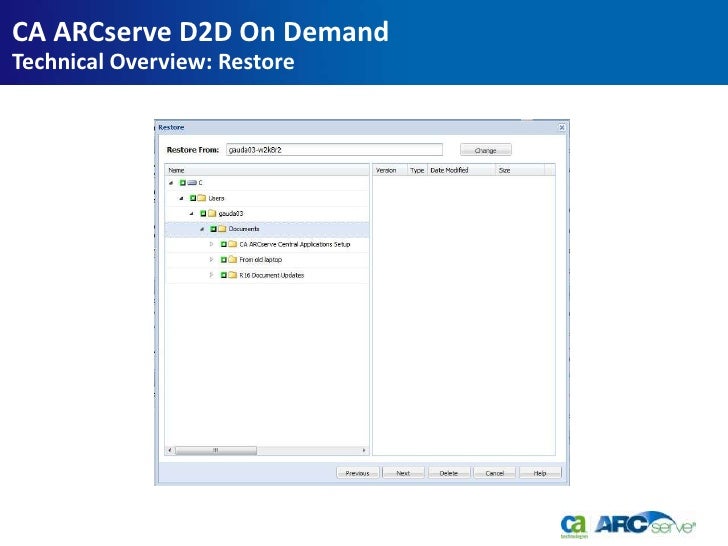Toggle checkbox for From old laptop

pyautogui.click(x=224, y=260)
